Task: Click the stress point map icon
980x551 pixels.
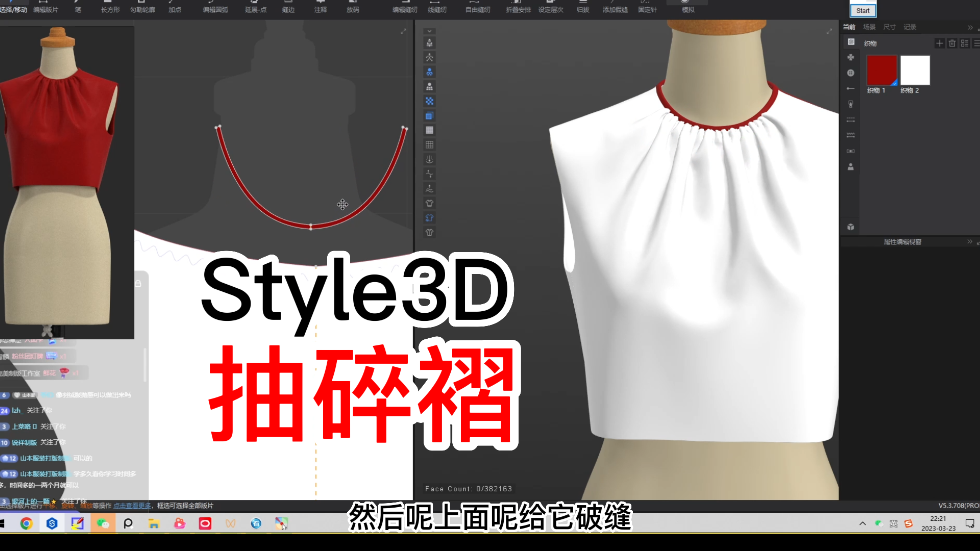Action: point(429,174)
